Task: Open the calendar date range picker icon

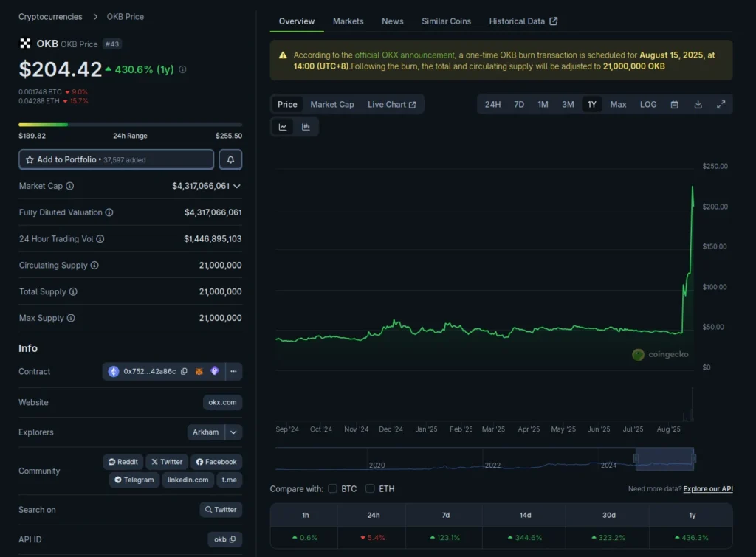Action: pos(675,105)
